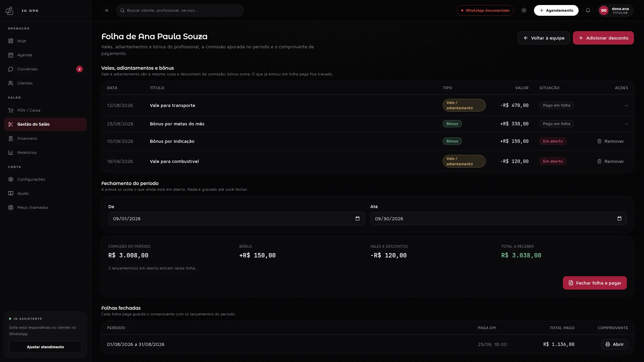This screenshot has height=362, width=644.
Task: Click Adicionar desconto button
Action: [x=603, y=38]
